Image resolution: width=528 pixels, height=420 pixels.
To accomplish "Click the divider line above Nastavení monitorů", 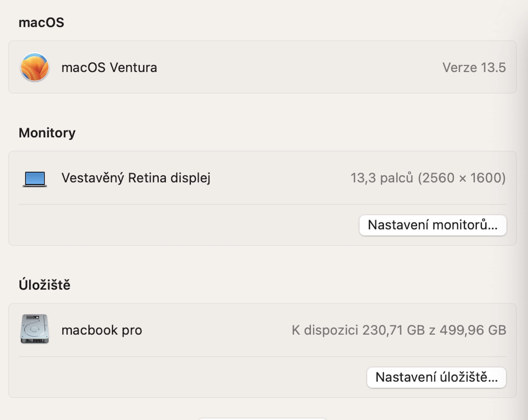I will pos(262,204).
